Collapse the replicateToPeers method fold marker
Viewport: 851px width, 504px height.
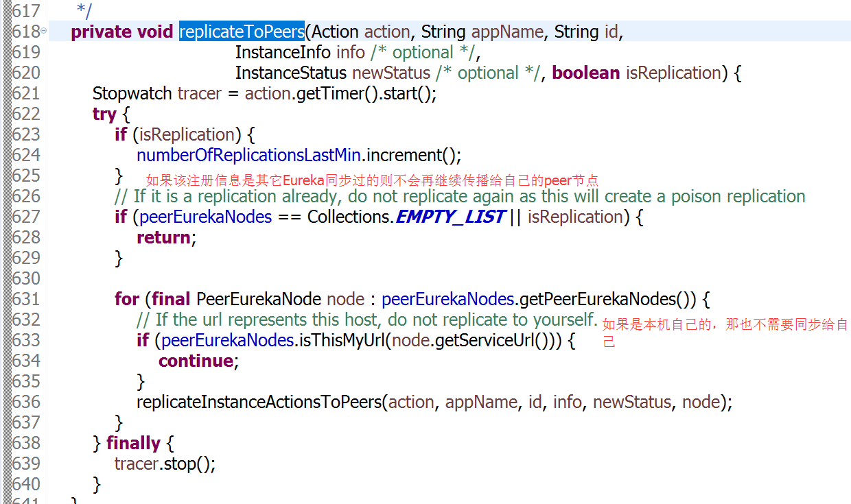44,31
